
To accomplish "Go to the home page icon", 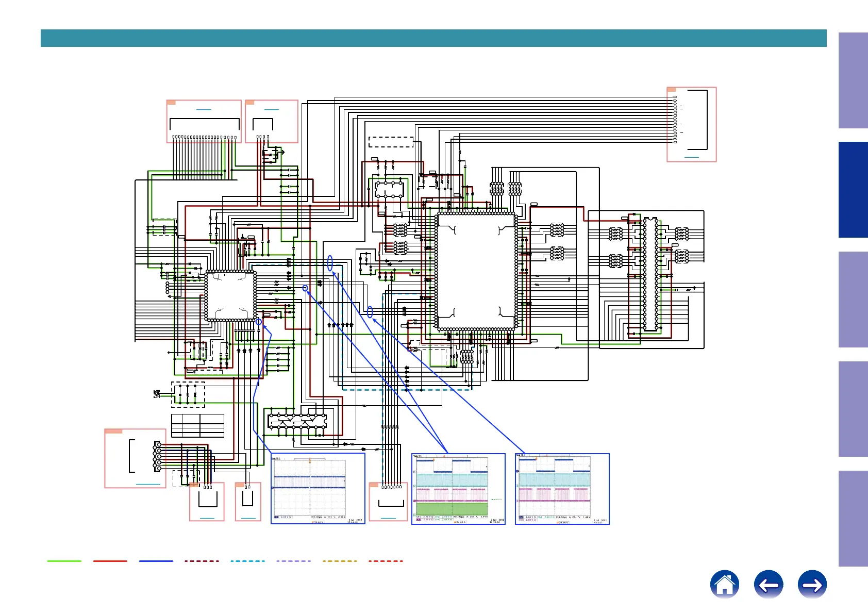I will 724,584.
